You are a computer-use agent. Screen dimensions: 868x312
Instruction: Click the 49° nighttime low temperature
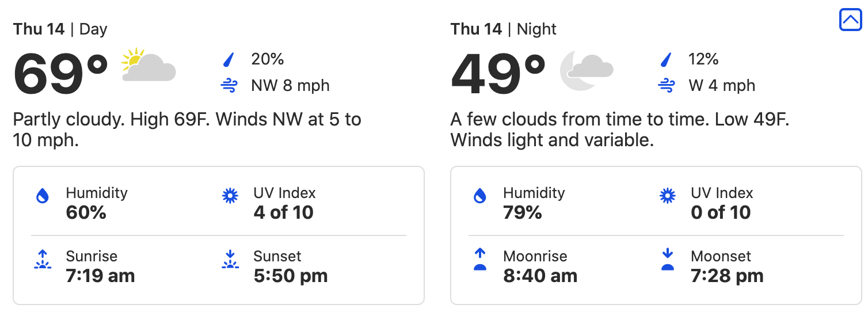pos(498,74)
